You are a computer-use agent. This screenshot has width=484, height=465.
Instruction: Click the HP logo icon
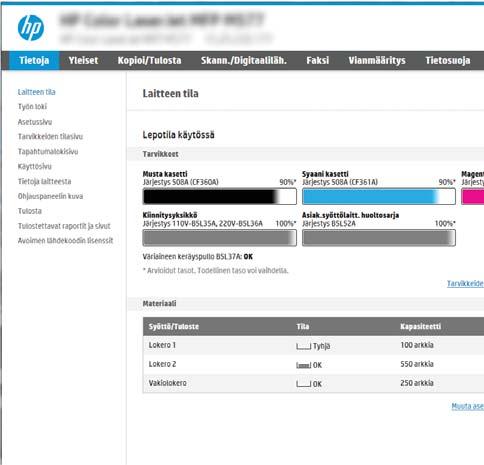click(x=31, y=28)
